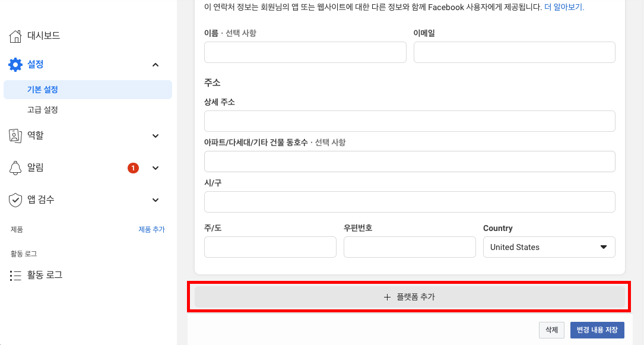Expand the 앱 검수 section chevron
Image resolution: width=644 pixels, height=345 pixels.
pos(156,200)
